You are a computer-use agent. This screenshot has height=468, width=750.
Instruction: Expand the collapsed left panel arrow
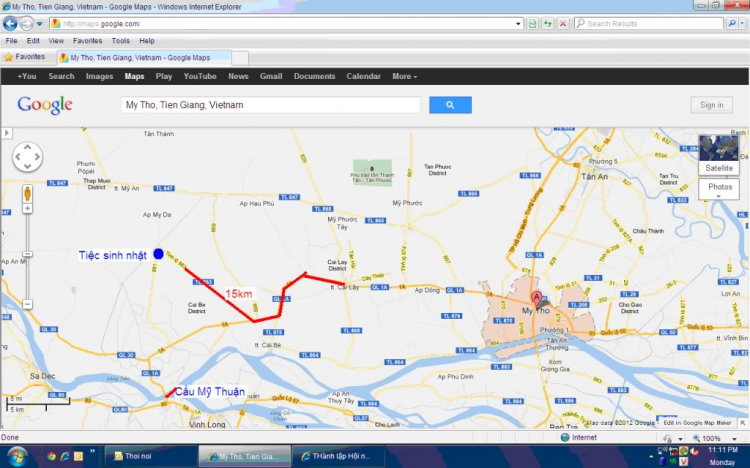[x=7, y=133]
